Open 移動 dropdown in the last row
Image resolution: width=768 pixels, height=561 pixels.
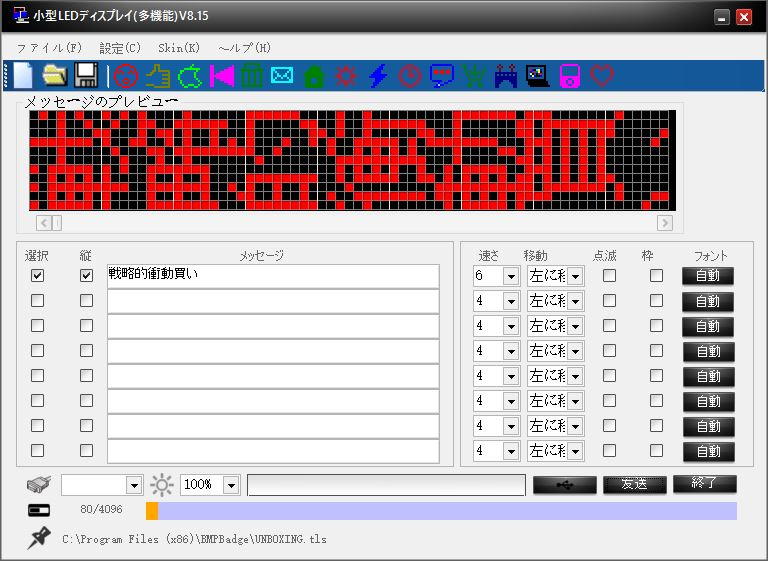[576, 451]
